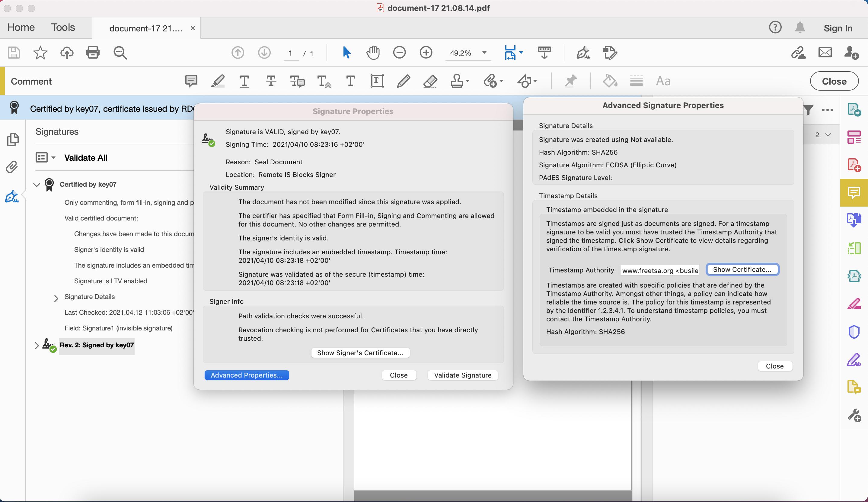Open the Stamp tool dropdown
Viewport: 868px width, 502px height.
click(460, 81)
